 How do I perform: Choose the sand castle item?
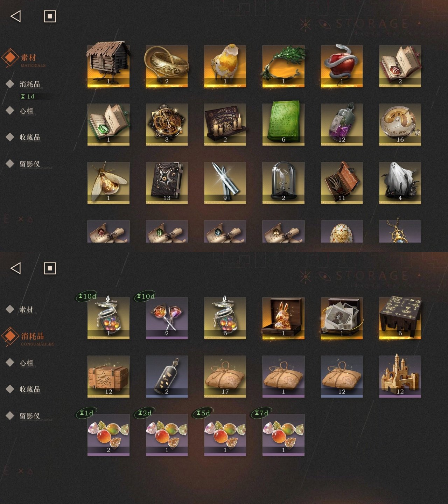400,377
